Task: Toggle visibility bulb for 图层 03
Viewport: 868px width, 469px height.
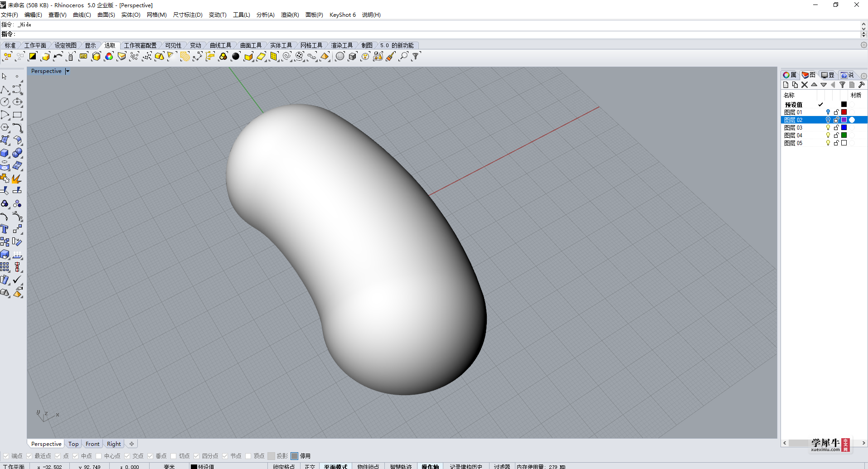Action: (828, 127)
